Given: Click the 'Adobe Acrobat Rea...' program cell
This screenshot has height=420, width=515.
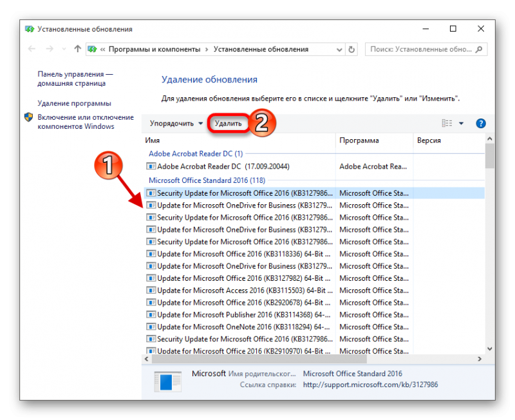Looking at the screenshot, I should tap(373, 166).
